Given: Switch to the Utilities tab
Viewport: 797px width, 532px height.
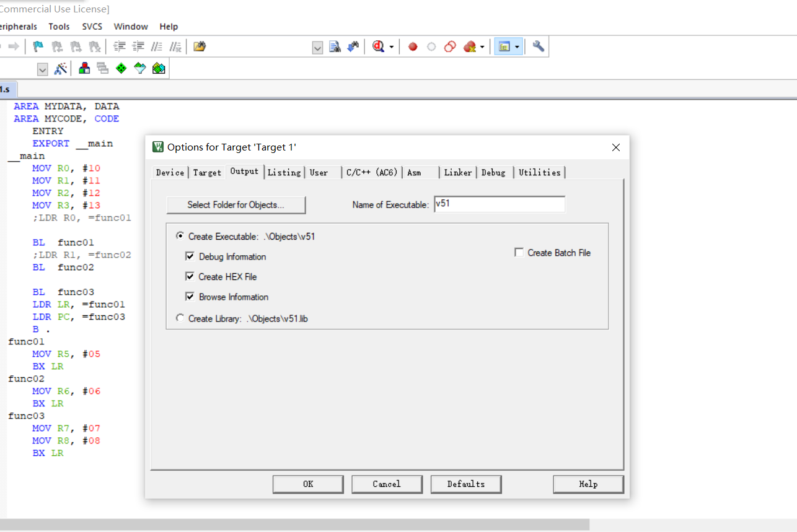Looking at the screenshot, I should (x=540, y=173).
